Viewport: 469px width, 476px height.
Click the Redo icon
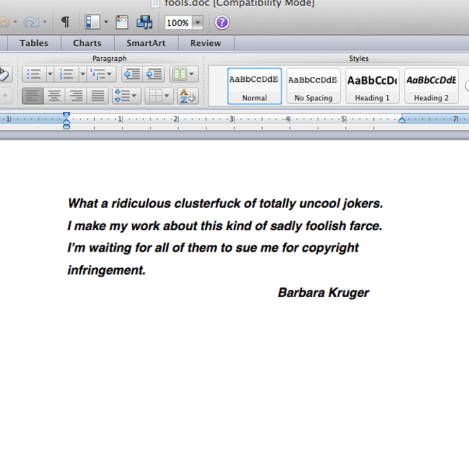(x=31, y=22)
